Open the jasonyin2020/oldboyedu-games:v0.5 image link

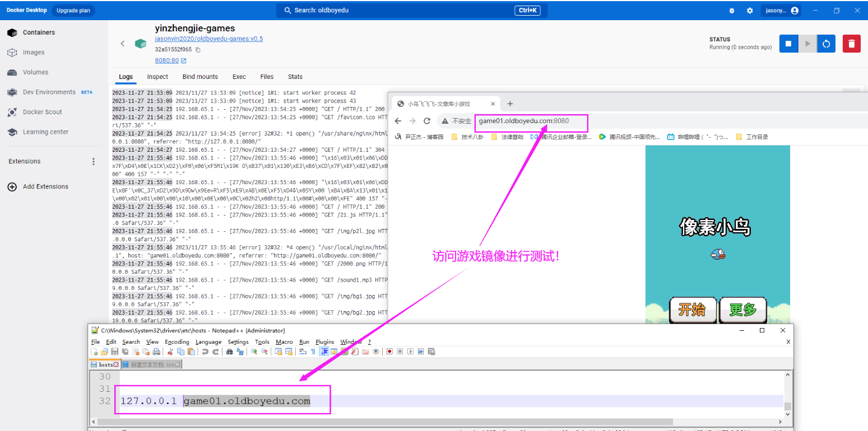coord(209,39)
